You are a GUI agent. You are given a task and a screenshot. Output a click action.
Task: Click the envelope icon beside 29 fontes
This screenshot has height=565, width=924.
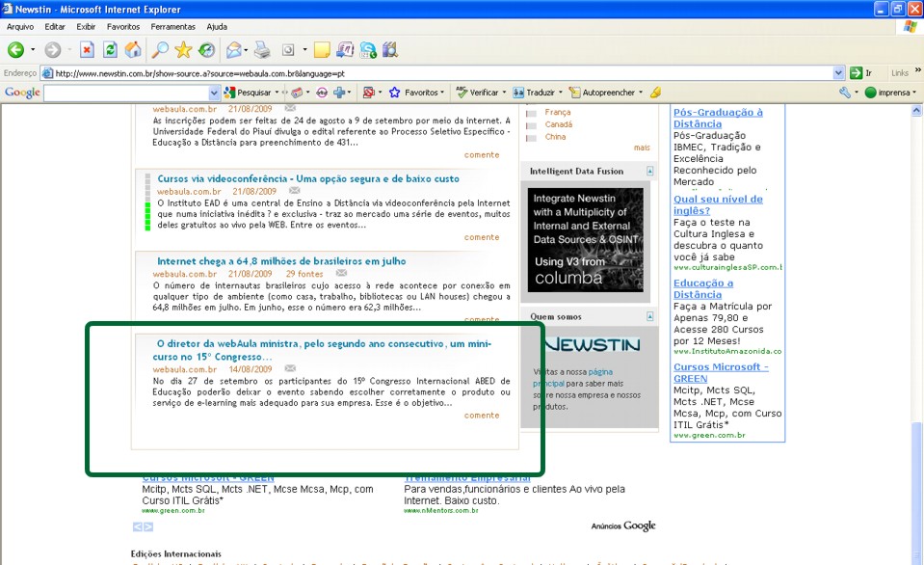(341, 273)
